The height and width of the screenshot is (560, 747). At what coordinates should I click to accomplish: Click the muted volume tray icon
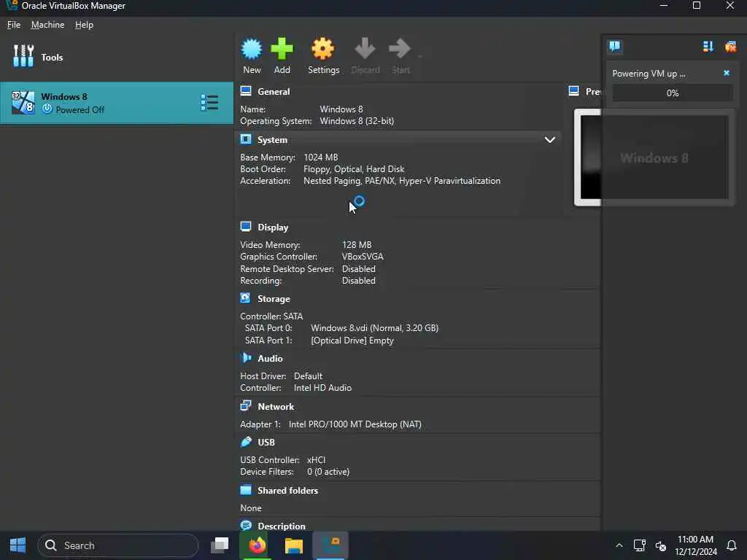[661, 545]
